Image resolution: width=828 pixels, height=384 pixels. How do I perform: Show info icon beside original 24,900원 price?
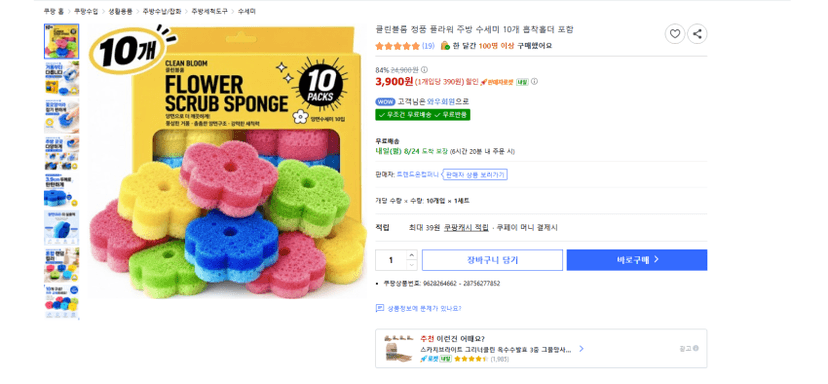(425, 70)
